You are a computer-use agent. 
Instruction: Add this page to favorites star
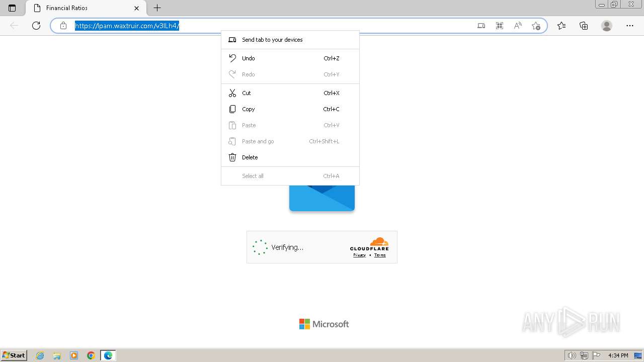click(536, 26)
